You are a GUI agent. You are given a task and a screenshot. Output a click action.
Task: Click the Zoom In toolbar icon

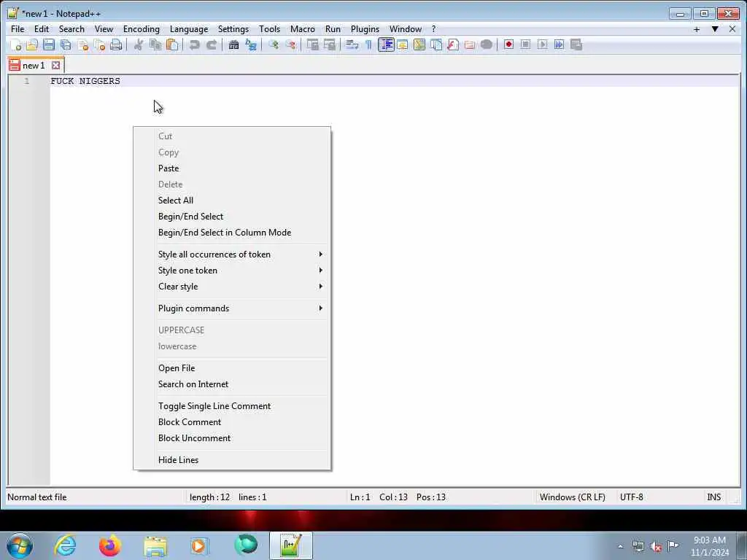click(x=274, y=44)
